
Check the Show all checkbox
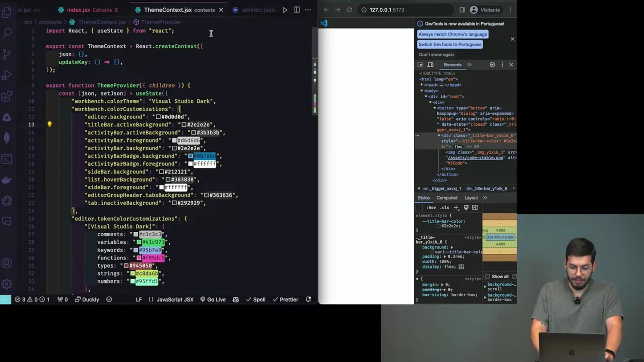pos(488,277)
